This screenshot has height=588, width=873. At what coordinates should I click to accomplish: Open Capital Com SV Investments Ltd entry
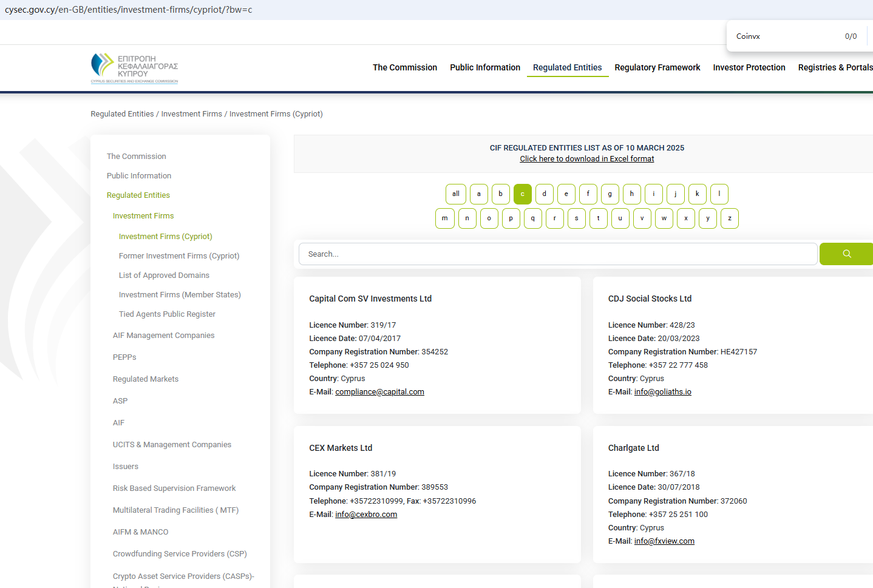[370, 299]
